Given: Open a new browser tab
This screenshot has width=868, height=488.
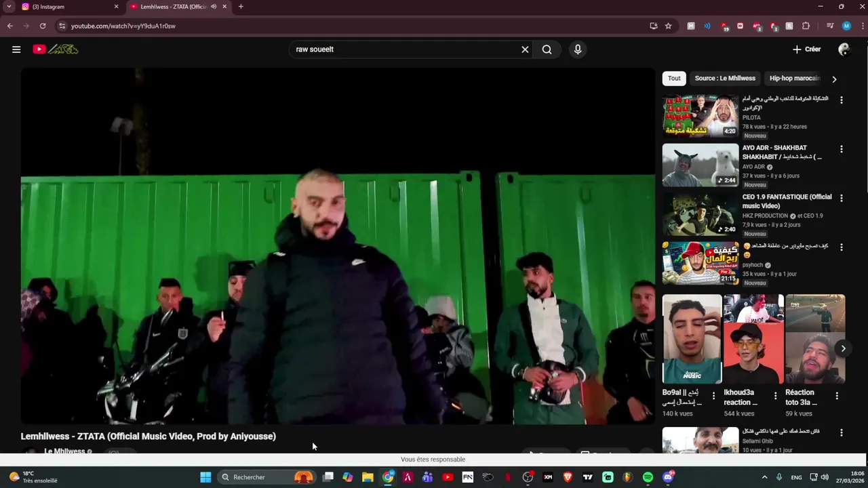Looking at the screenshot, I should pos(241,7).
